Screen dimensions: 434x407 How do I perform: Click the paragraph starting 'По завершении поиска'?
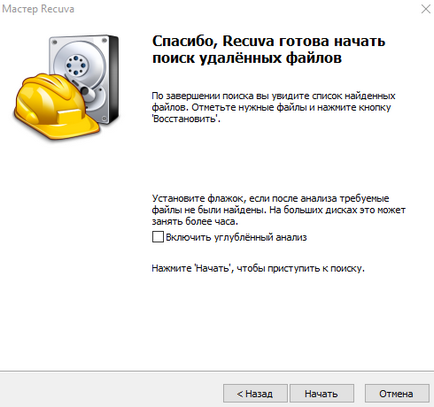pyautogui.click(x=273, y=107)
